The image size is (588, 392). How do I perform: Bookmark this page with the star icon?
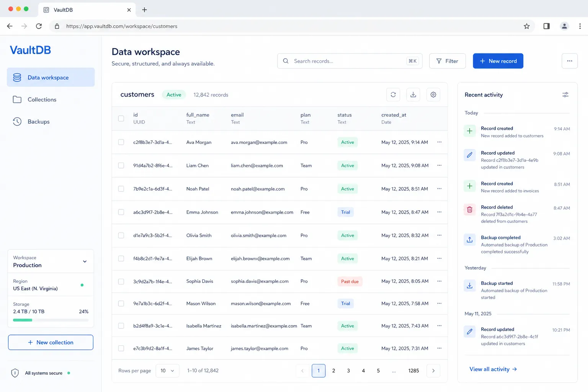pyautogui.click(x=527, y=26)
